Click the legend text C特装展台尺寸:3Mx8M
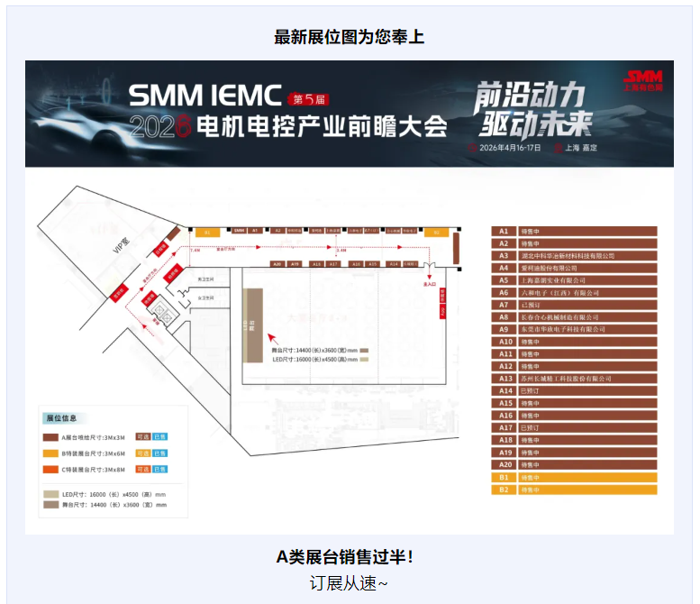Screen dimensions: 700x604 [94, 470]
